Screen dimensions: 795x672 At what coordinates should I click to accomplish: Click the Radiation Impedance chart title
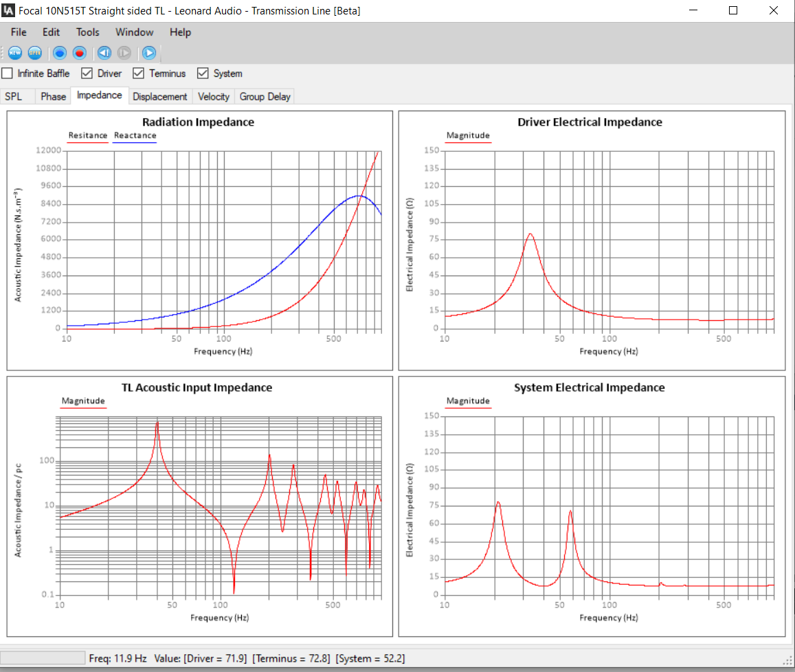click(199, 122)
